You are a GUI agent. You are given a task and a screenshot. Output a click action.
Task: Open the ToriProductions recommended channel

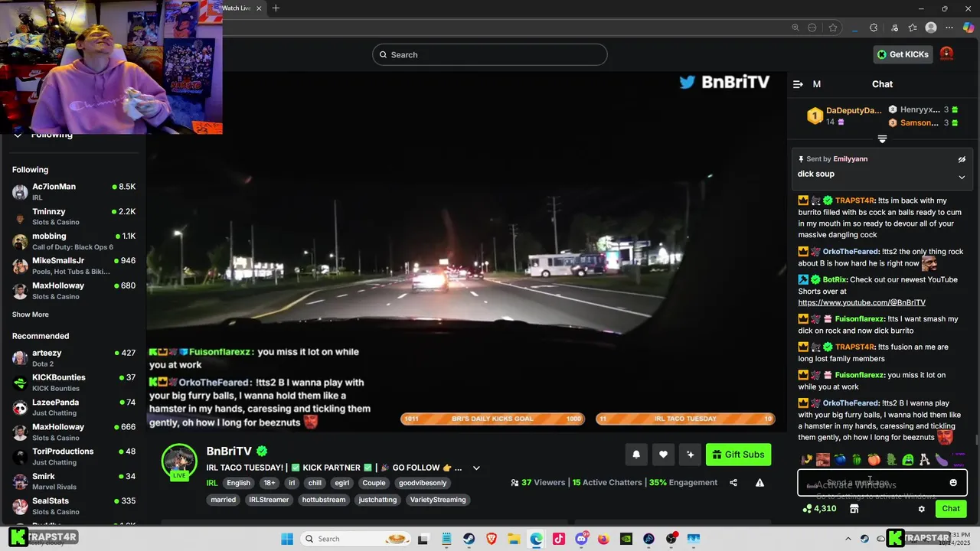tap(73, 456)
